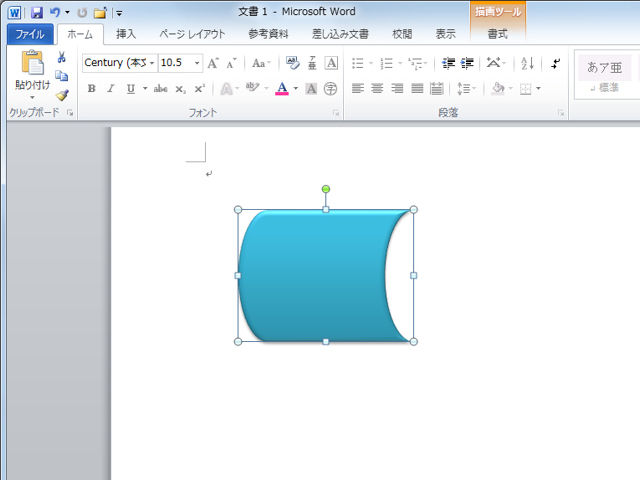Click the ファイル button
The image size is (640, 480).
point(30,34)
